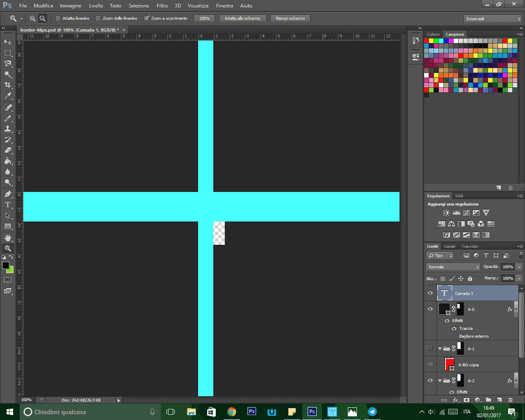525x420 pixels.
Task: Open the Regolazioni panel options menu
Action: tap(520, 196)
